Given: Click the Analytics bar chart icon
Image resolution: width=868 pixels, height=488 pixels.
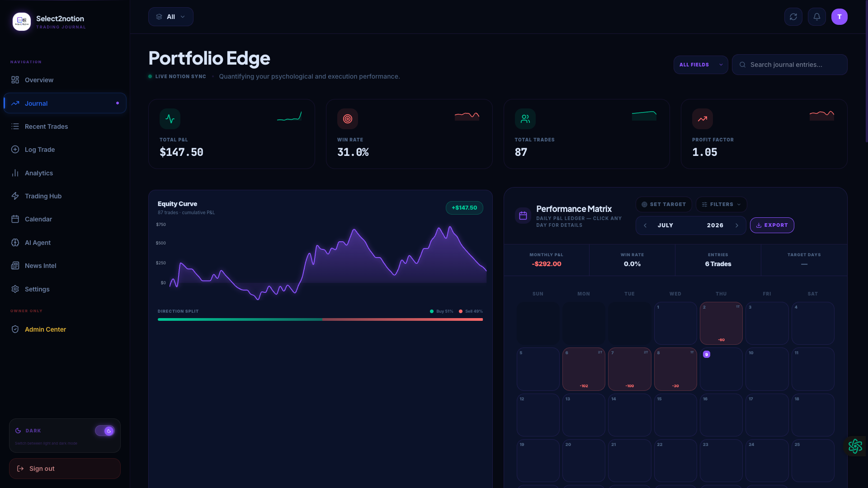Looking at the screenshot, I should pyautogui.click(x=15, y=173).
